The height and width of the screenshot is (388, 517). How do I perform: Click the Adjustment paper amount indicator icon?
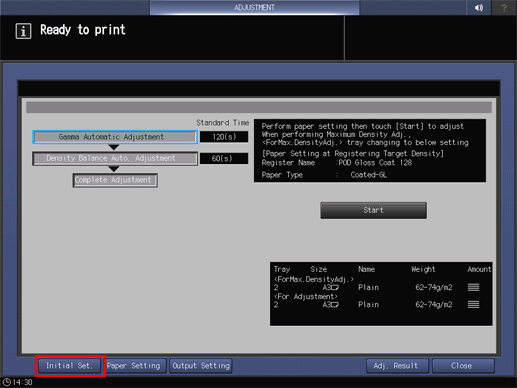(473, 304)
